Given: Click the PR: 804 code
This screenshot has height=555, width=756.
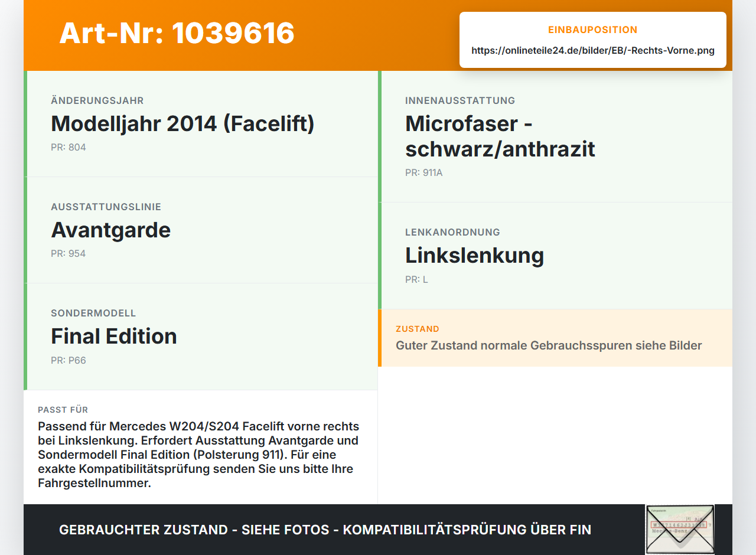Looking at the screenshot, I should (69, 148).
